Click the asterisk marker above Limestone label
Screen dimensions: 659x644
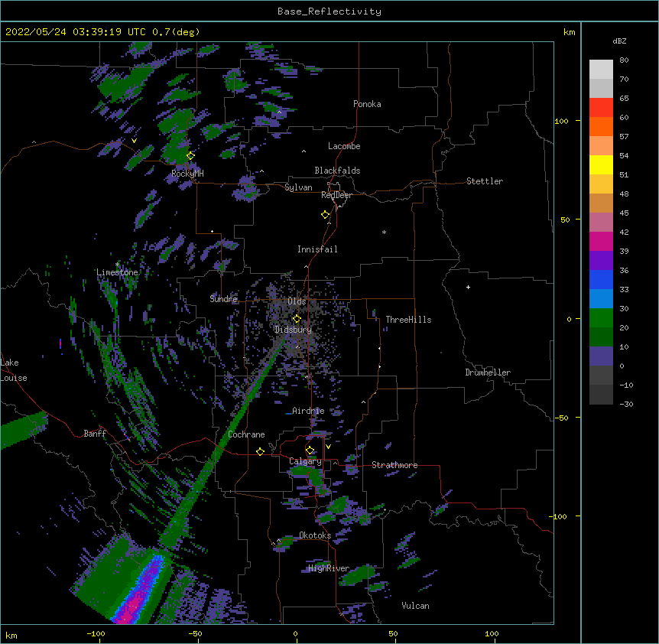point(117,265)
